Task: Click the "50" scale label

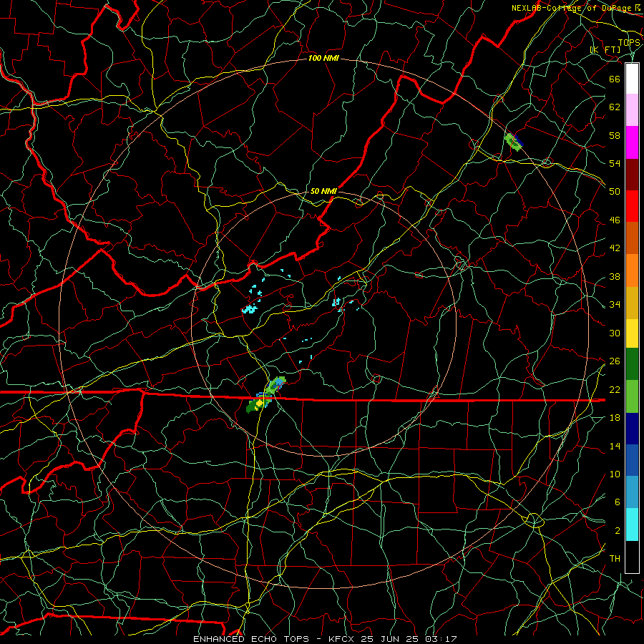Action: (615, 192)
